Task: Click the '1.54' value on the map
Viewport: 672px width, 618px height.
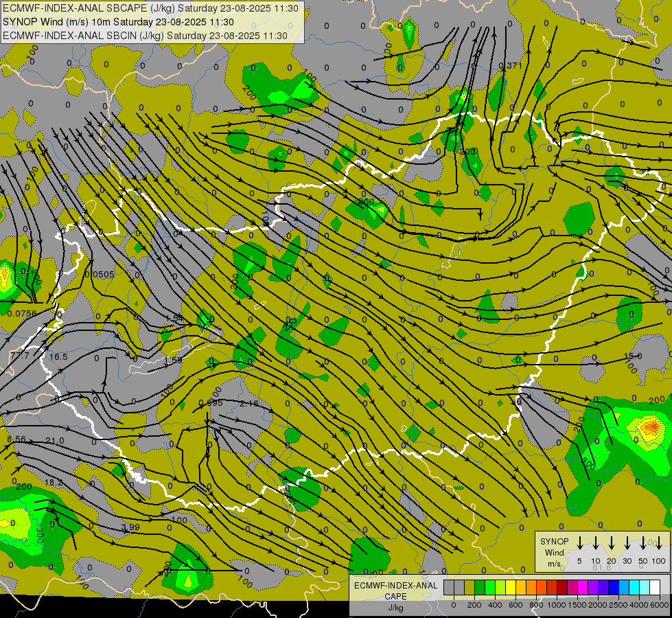Action: click(x=174, y=318)
